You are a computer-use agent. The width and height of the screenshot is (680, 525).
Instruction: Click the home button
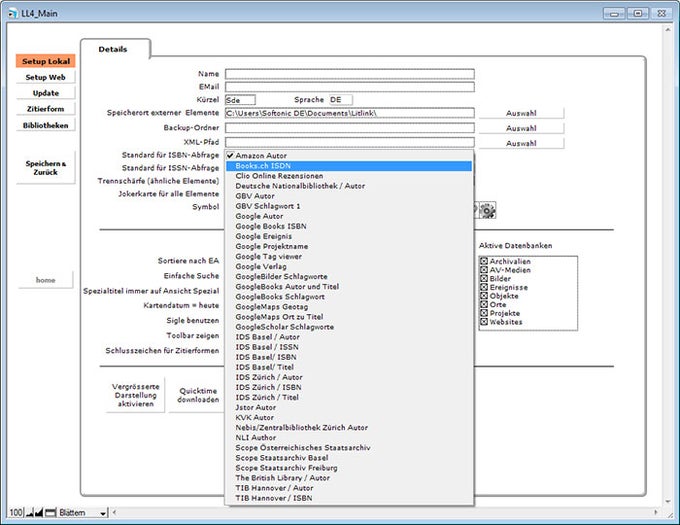click(46, 280)
